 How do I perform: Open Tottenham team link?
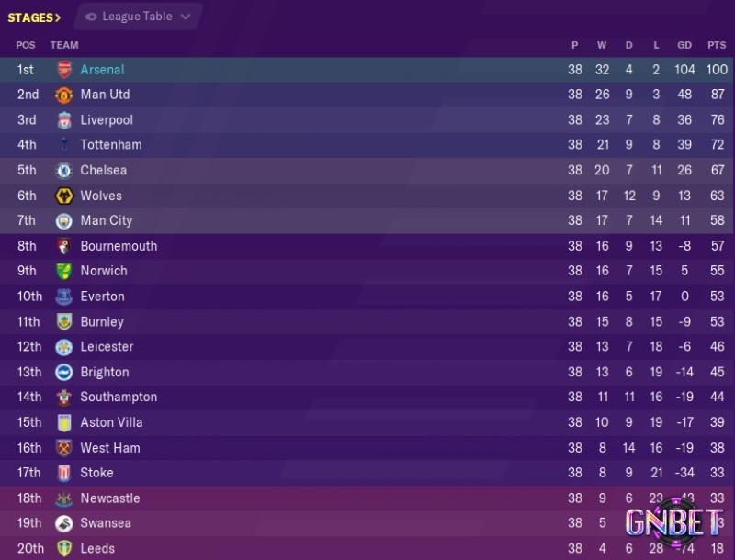[x=110, y=145]
